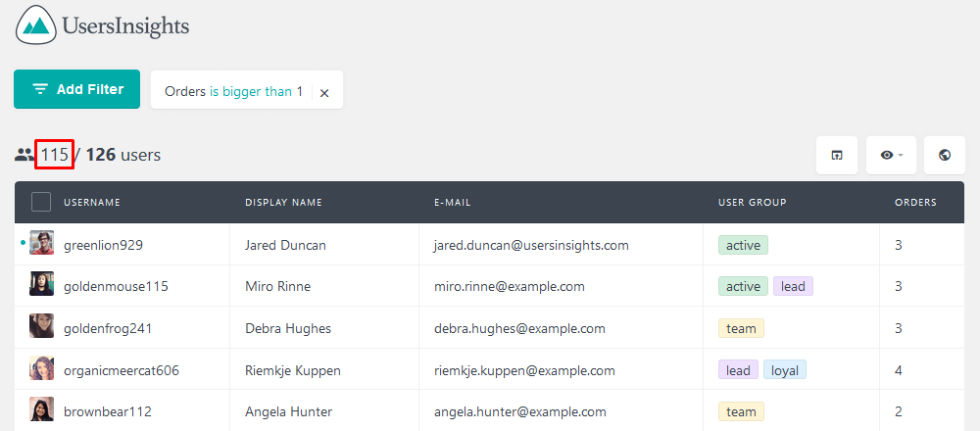Click organicmeercat606 avatar thumbnail
980x431 pixels.
pyautogui.click(x=41, y=368)
